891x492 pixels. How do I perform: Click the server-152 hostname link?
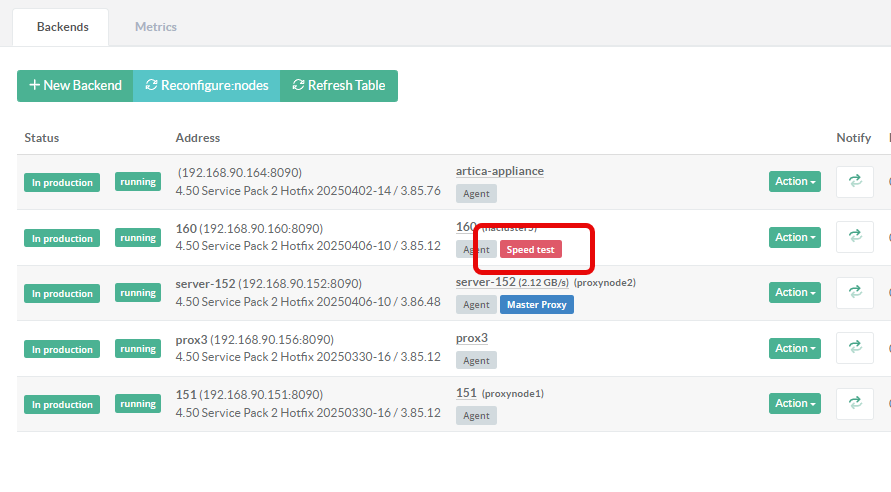click(x=485, y=282)
